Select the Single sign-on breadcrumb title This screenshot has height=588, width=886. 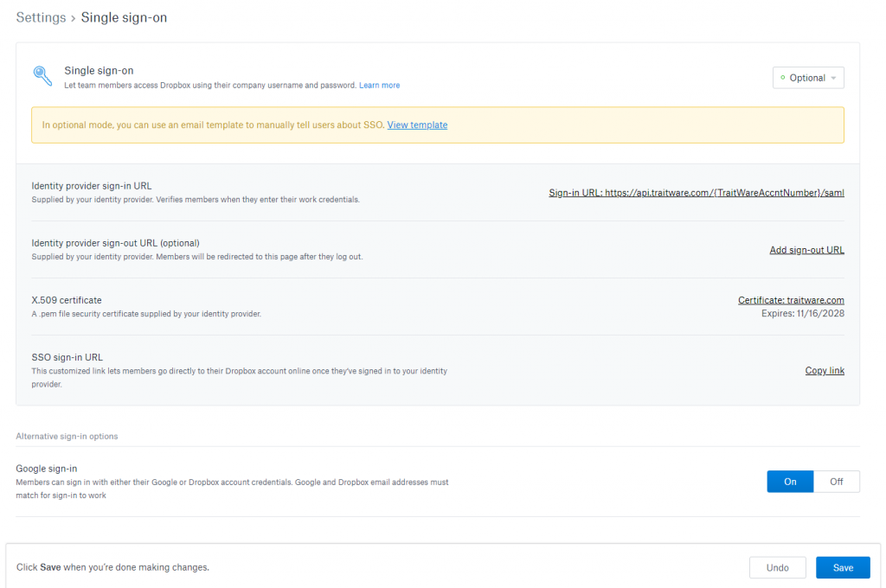(124, 17)
